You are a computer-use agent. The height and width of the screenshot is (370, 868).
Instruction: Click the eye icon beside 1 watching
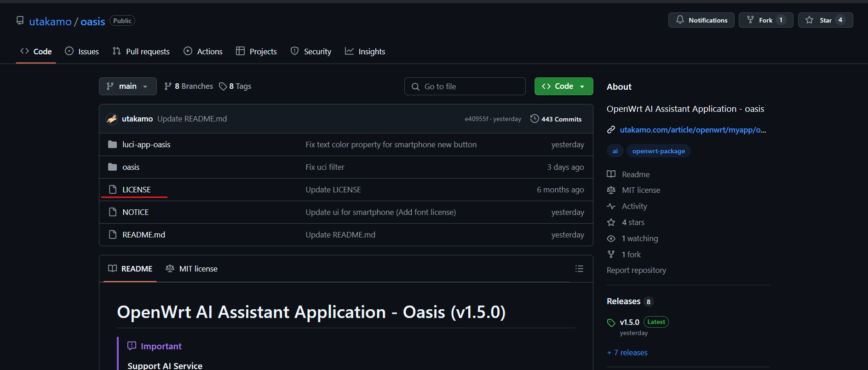point(611,238)
